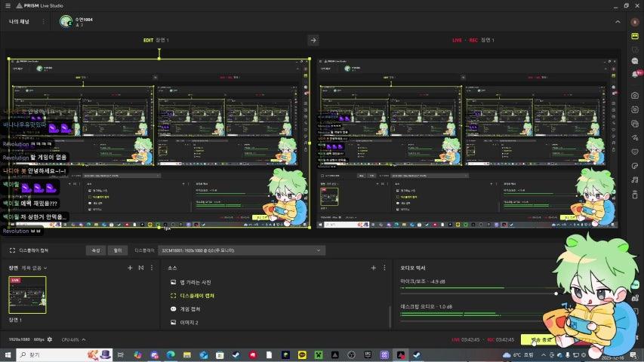644x362 pixels.
Task: Click the 수연1004 channel avatar
Action: [x=66, y=21]
